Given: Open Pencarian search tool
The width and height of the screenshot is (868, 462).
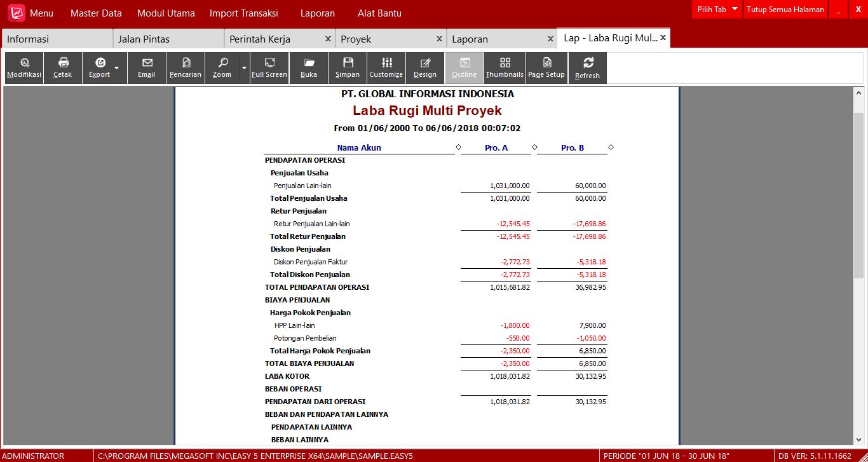Looking at the screenshot, I should point(186,67).
